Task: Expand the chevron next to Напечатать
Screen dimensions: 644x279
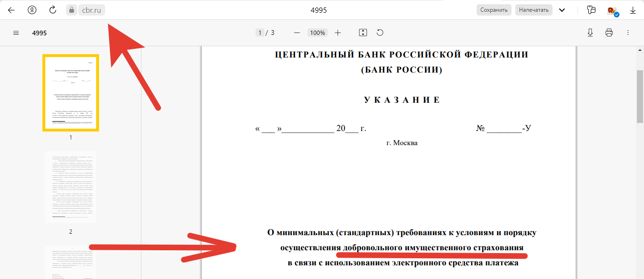Action: point(561,9)
